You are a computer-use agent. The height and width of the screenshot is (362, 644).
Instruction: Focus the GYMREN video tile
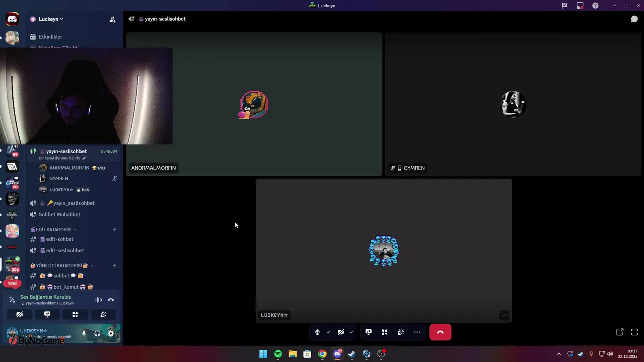point(513,105)
